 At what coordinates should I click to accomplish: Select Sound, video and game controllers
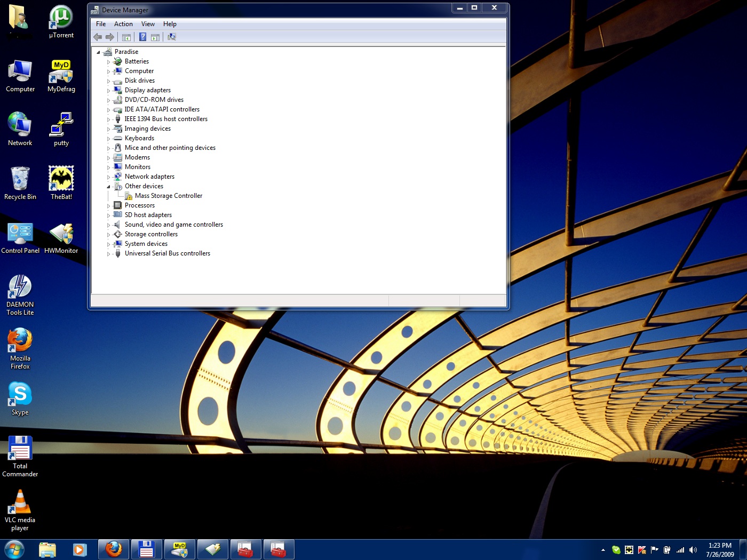coord(174,225)
